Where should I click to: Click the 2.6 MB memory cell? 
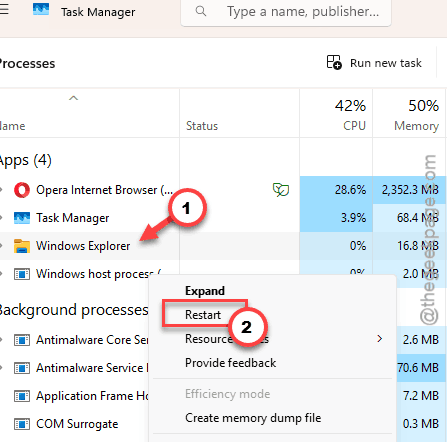pos(422,340)
